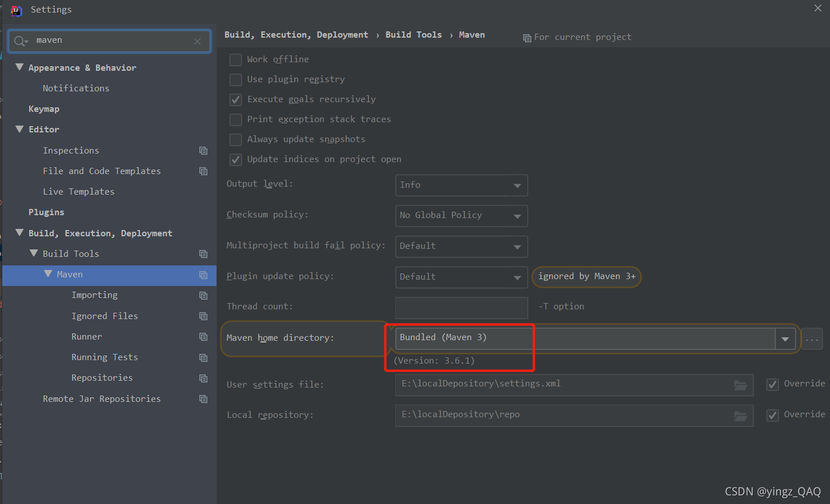Enable the Work offline checkbox

235,60
